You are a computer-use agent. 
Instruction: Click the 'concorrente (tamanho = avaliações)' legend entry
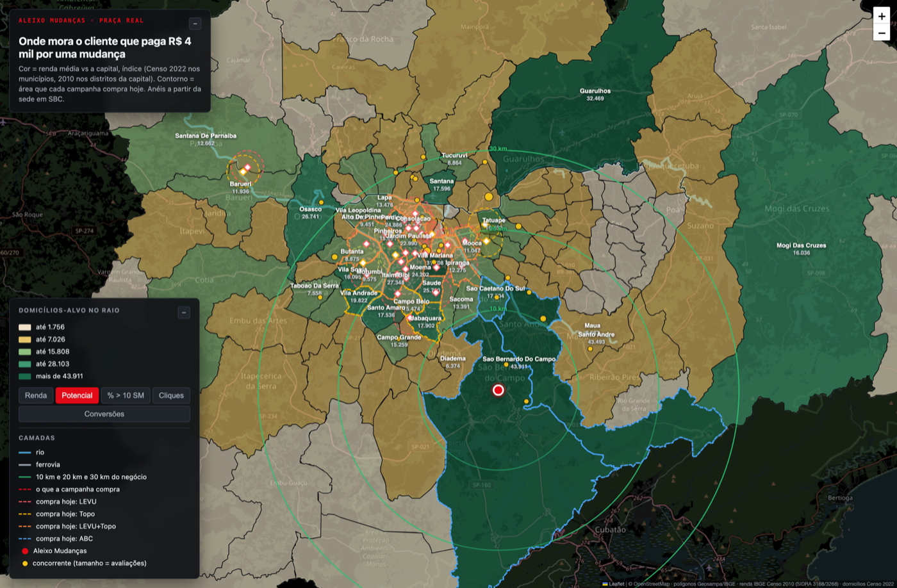click(x=84, y=563)
